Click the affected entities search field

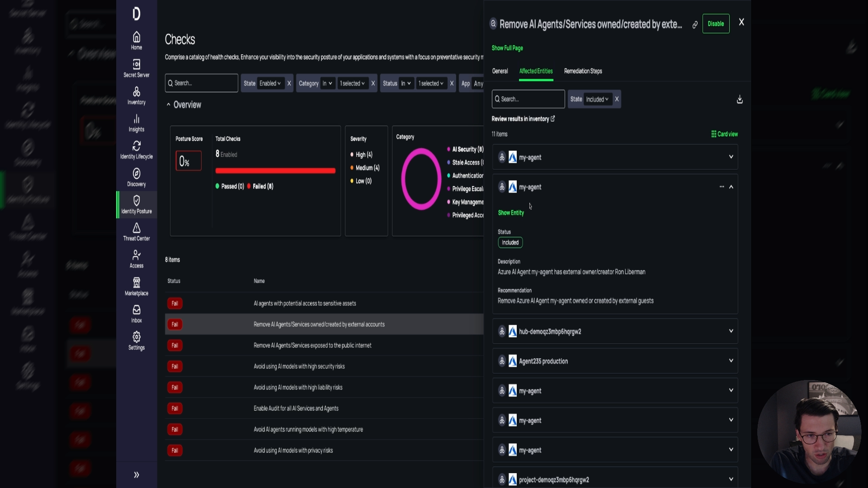pyautogui.click(x=528, y=99)
